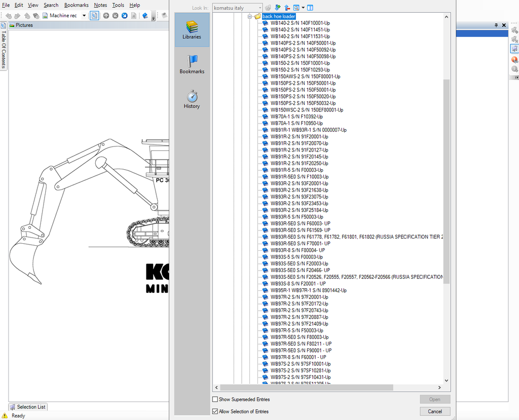Open the Look In komatsu italy dropdown
519x420 pixels.
[260, 8]
